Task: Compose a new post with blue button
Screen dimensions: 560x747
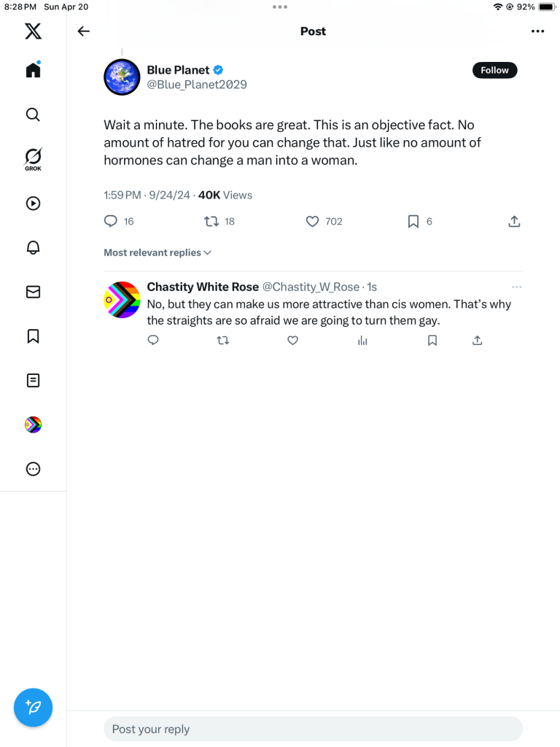Action: [33, 707]
